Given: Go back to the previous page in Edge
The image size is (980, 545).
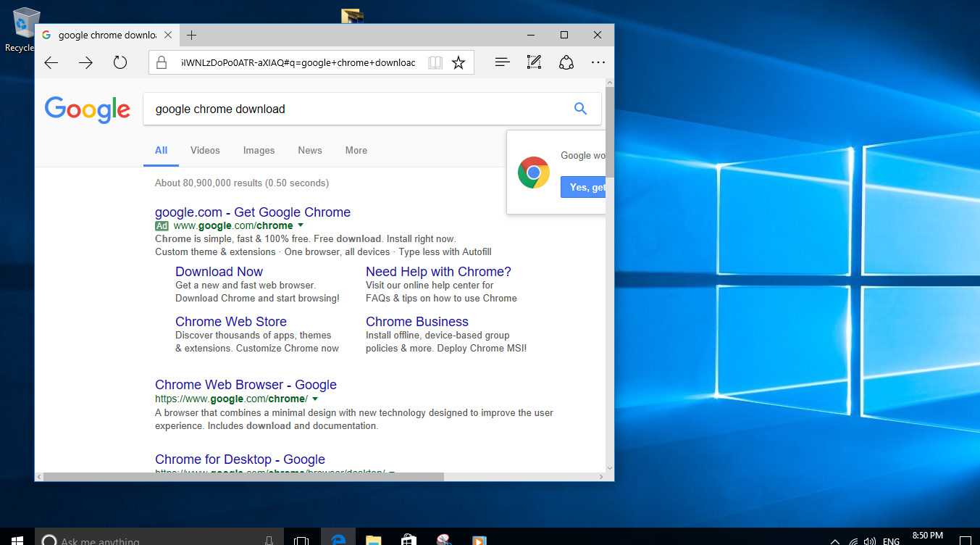Looking at the screenshot, I should [51, 63].
